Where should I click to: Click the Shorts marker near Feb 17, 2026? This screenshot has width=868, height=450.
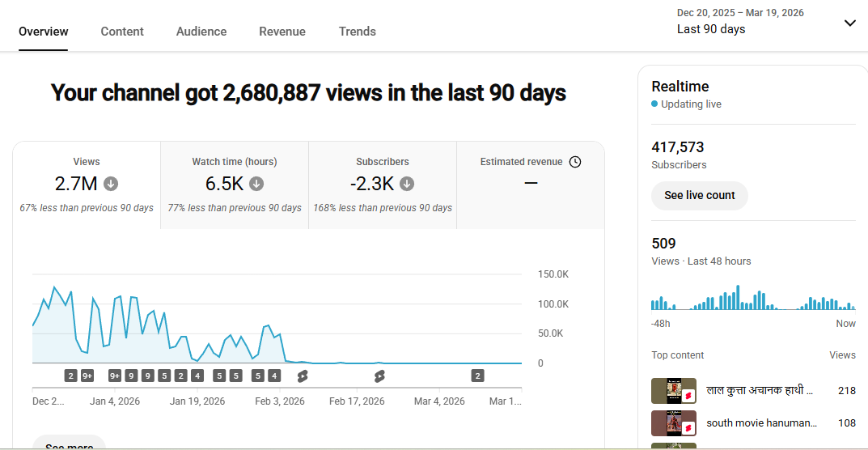[x=379, y=376]
